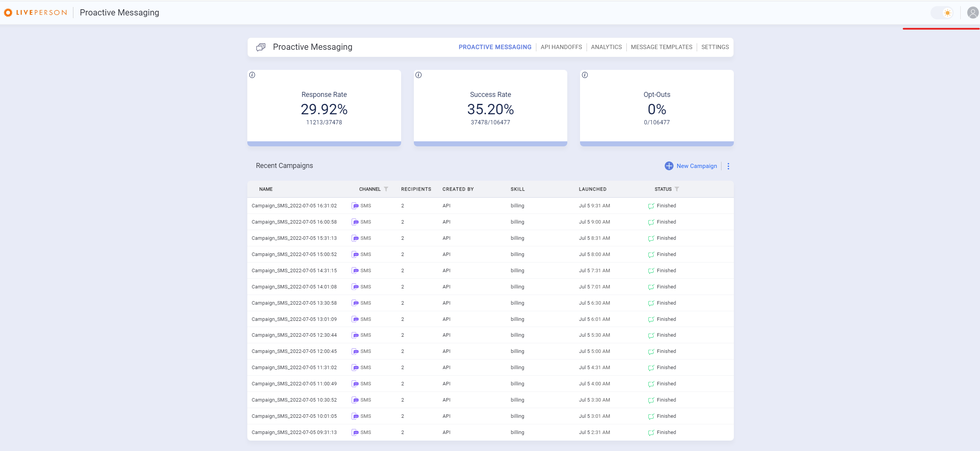Click the CREATED BY column header

tap(458, 189)
